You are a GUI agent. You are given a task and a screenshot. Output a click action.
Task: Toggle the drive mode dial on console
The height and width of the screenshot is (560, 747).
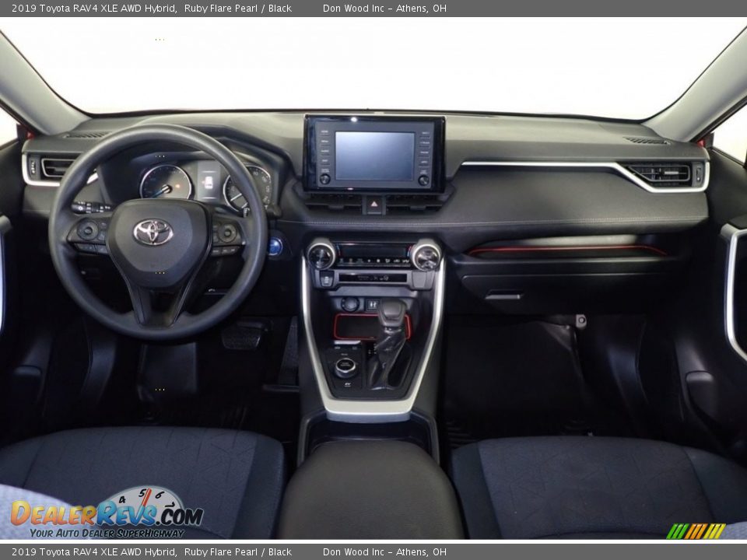click(x=346, y=366)
